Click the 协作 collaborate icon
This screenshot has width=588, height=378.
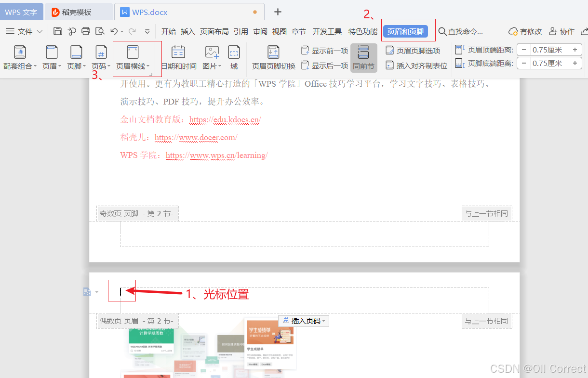553,31
